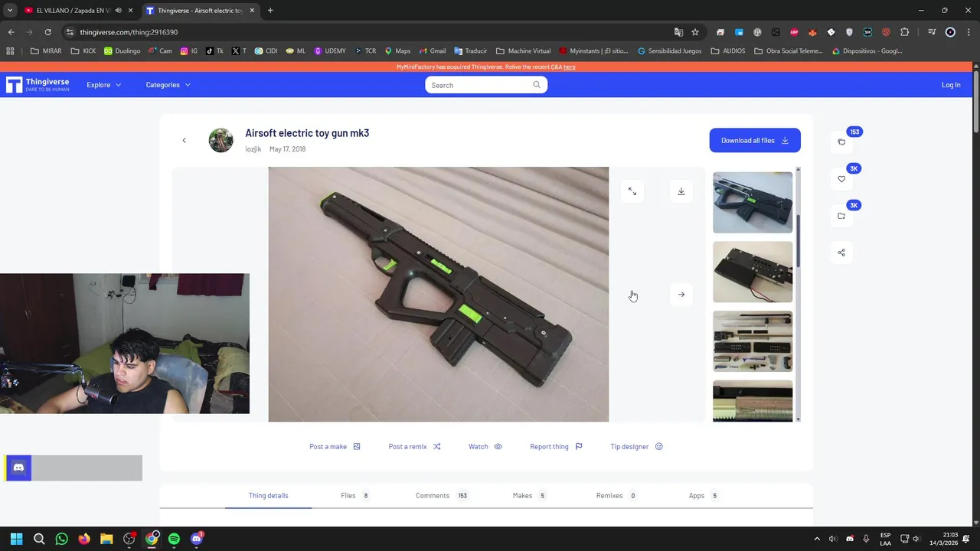This screenshot has width=980, height=551.
Task: Open Chrome apps grid icon
Action: tap(10, 51)
